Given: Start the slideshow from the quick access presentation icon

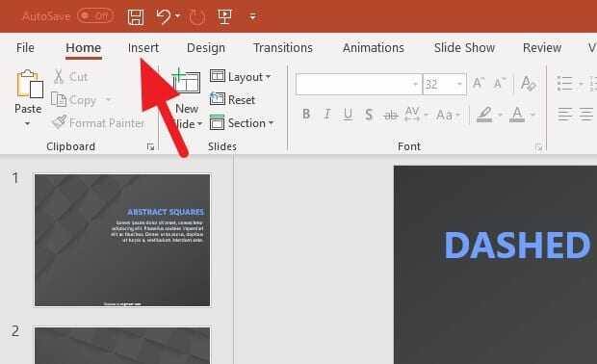Looking at the screenshot, I should coord(224,16).
